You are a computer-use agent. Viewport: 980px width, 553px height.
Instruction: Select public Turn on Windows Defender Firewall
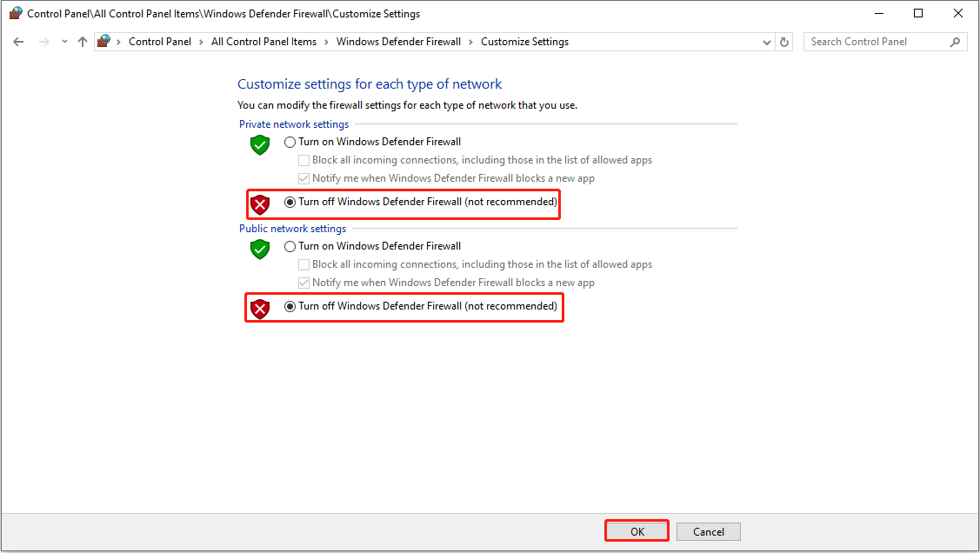tap(372, 246)
